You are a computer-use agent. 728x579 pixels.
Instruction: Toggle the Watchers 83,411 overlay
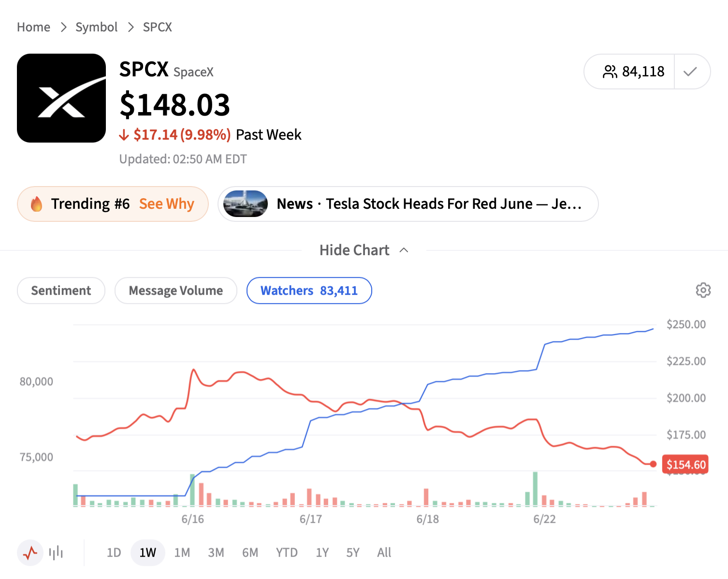(x=309, y=290)
